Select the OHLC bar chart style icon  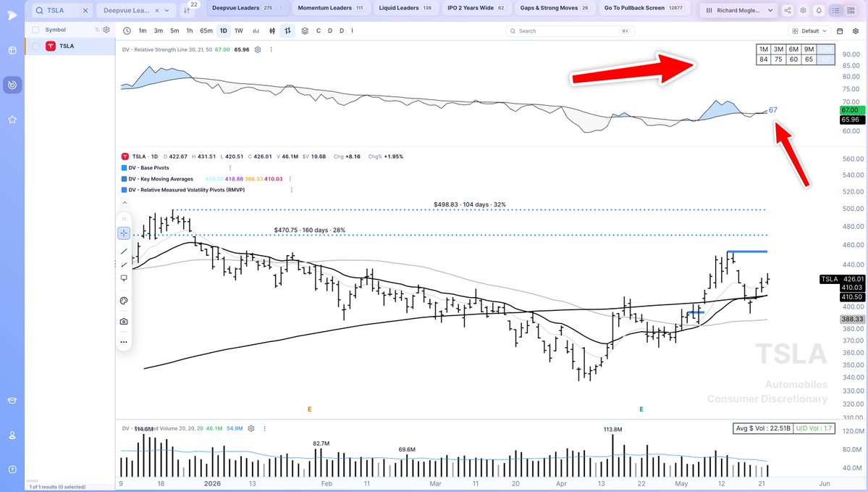[x=288, y=31]
